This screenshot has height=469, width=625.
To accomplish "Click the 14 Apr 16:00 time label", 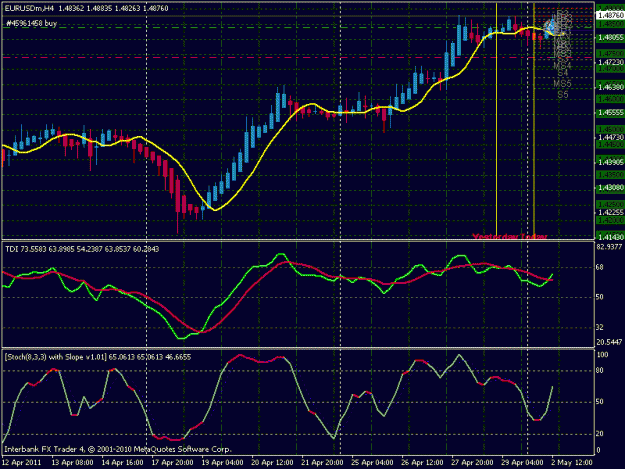I will coord(122,463).
